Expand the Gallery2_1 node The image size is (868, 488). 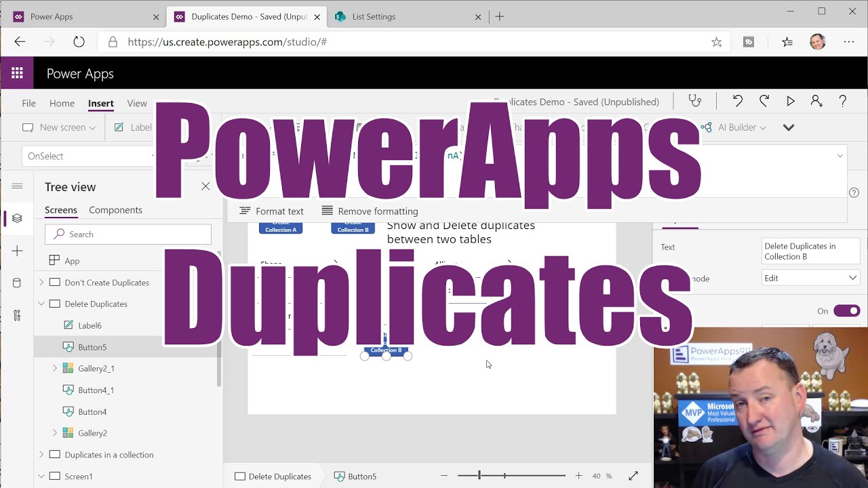pos(55,368)
